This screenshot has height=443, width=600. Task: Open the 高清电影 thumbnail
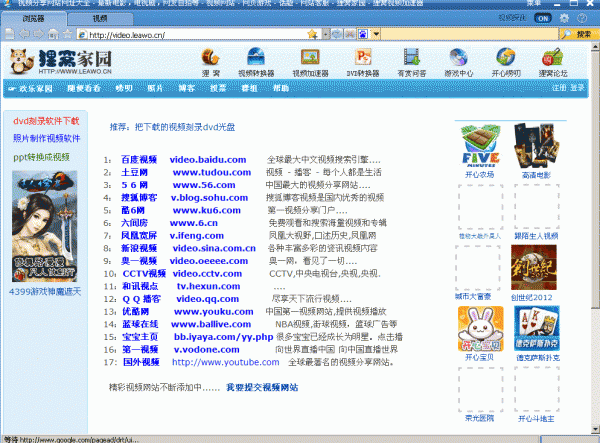[536, 146]
